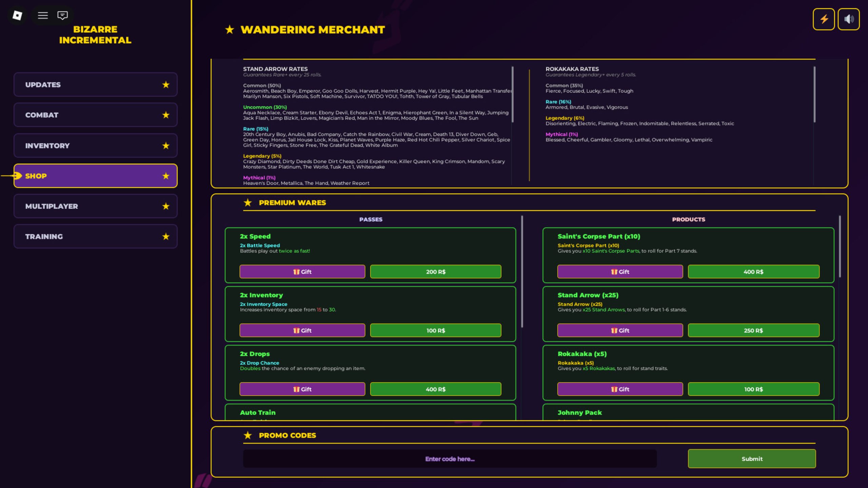This screenshot has width=868, height=488.
Task: Click the lightning bolt icon button
Action: (824, 19)
